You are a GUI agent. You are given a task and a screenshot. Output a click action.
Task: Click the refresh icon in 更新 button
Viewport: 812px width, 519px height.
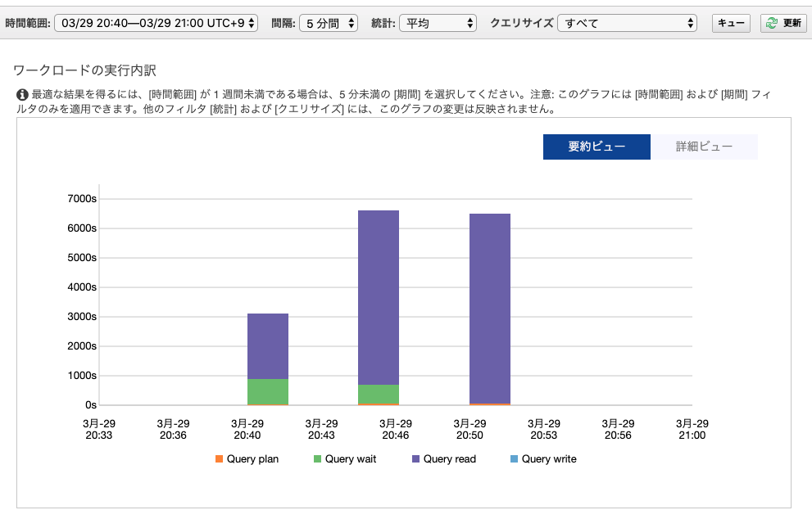[771, 23]
